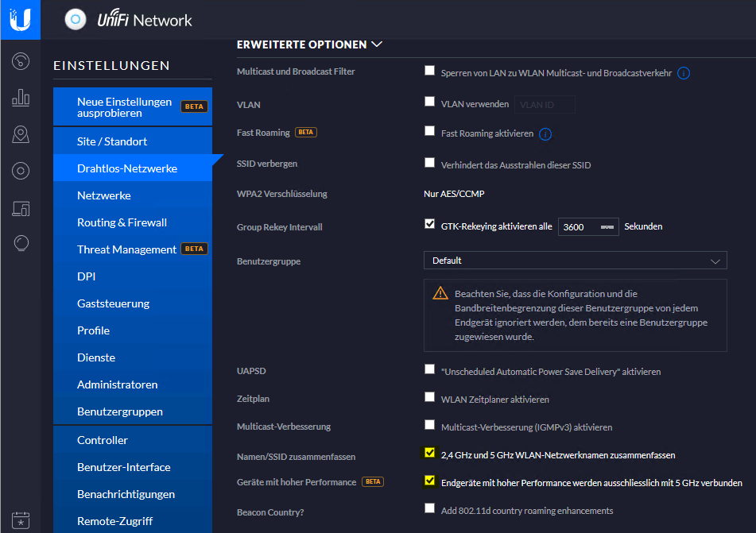Open the Map icon in sidebar
Screen dimensions: 756x533
pos(21,135)
